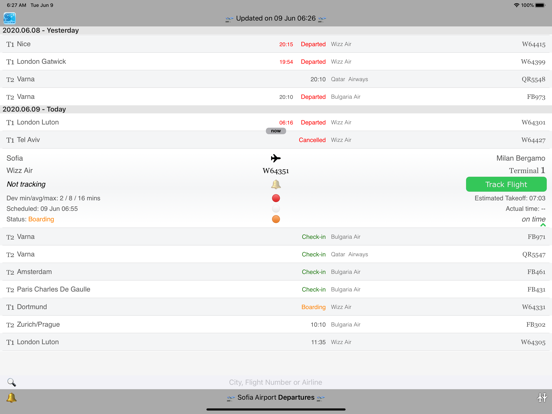Select the Dortmund W64331 boarding row
552x414 pixels.
276,307
